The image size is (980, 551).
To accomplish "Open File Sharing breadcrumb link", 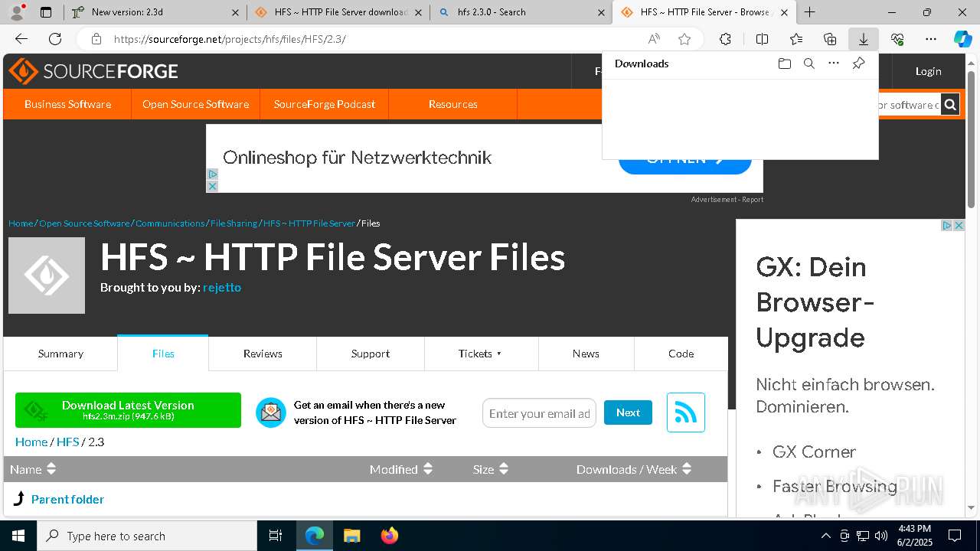I will tap(234, 223).
